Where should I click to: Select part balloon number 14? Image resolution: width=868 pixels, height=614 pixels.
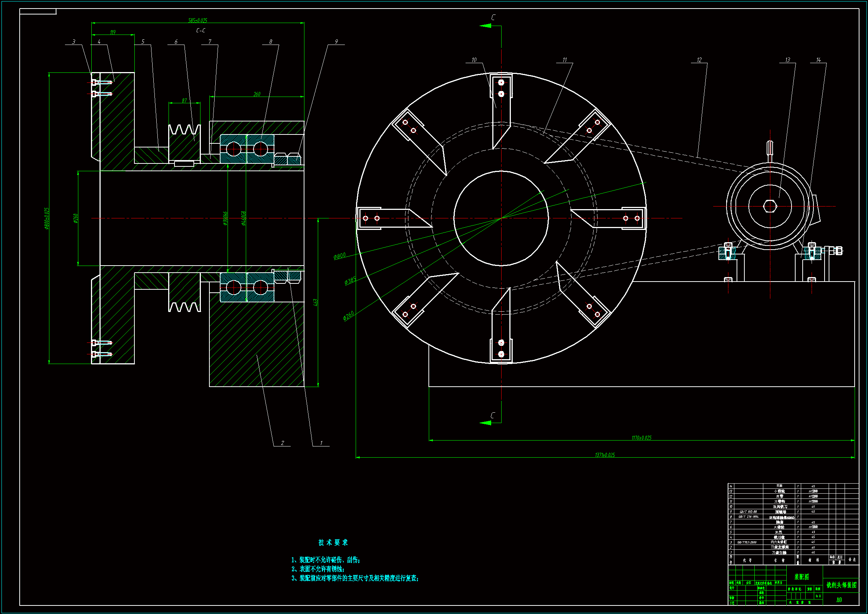click(819, 60)
